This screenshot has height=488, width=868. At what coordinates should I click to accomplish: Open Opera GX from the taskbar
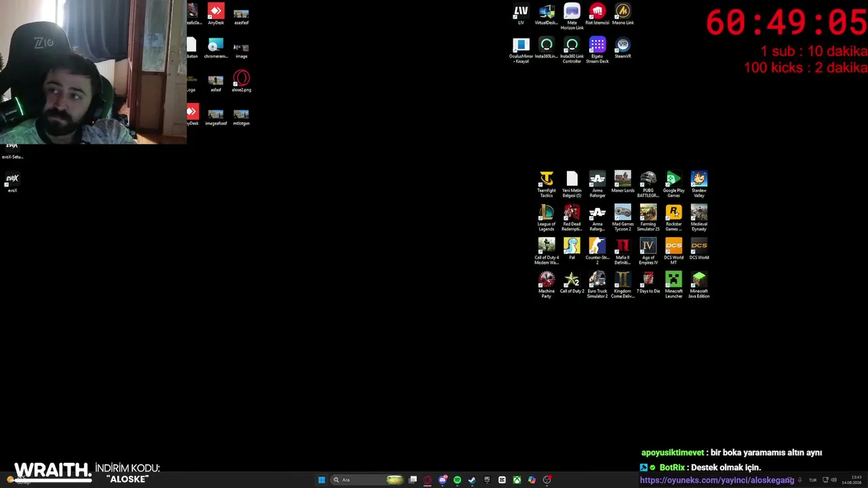427,480
